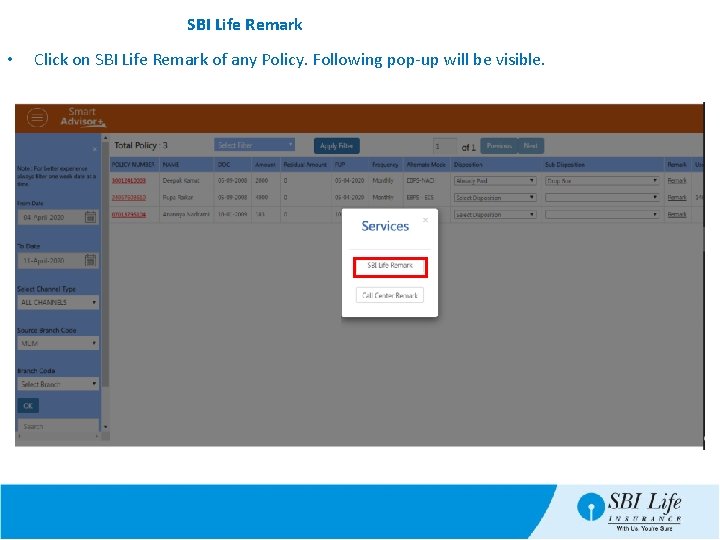
Task: Click the SBI Life Remark button in Services
Action: coord(390,267)
